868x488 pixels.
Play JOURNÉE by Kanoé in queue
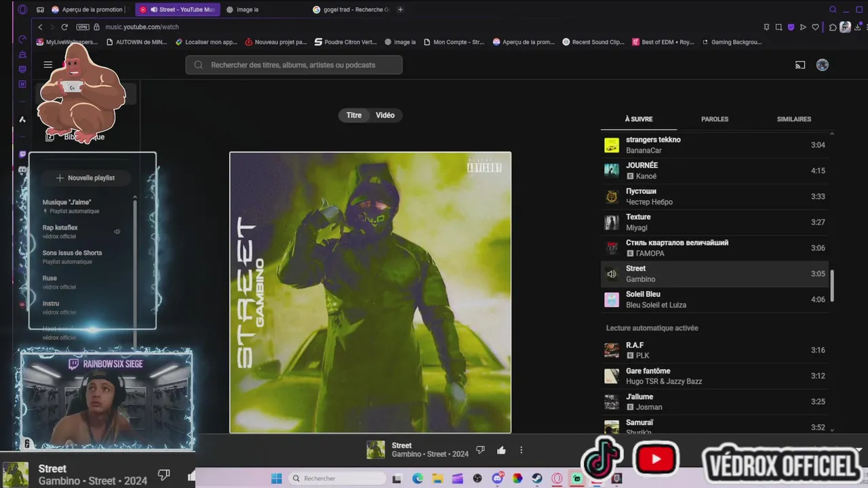[715, 171]
